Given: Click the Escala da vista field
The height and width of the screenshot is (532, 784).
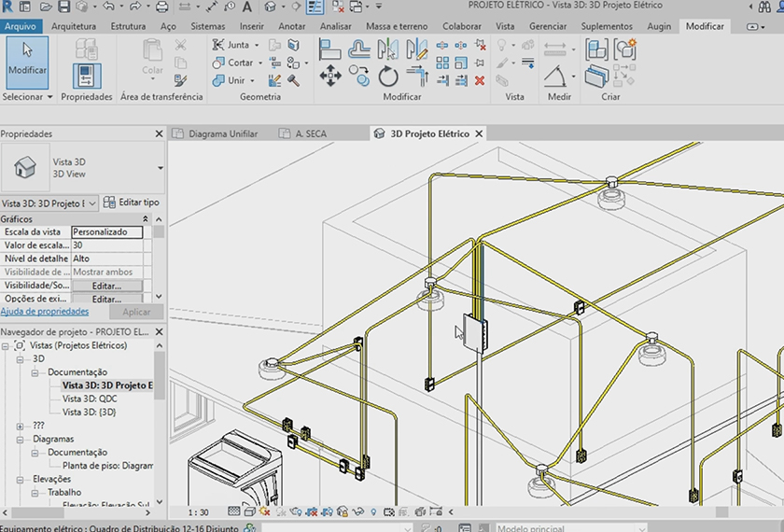Looking at the screenshot, I should 107,232.
